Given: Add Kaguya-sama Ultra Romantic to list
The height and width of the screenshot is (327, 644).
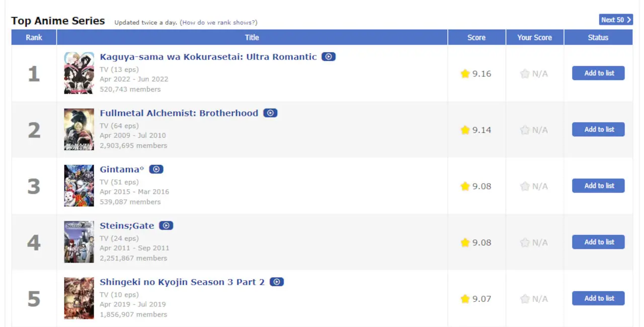Looking at the screenshot, I should pyautogui.click(x=598, y=73).
